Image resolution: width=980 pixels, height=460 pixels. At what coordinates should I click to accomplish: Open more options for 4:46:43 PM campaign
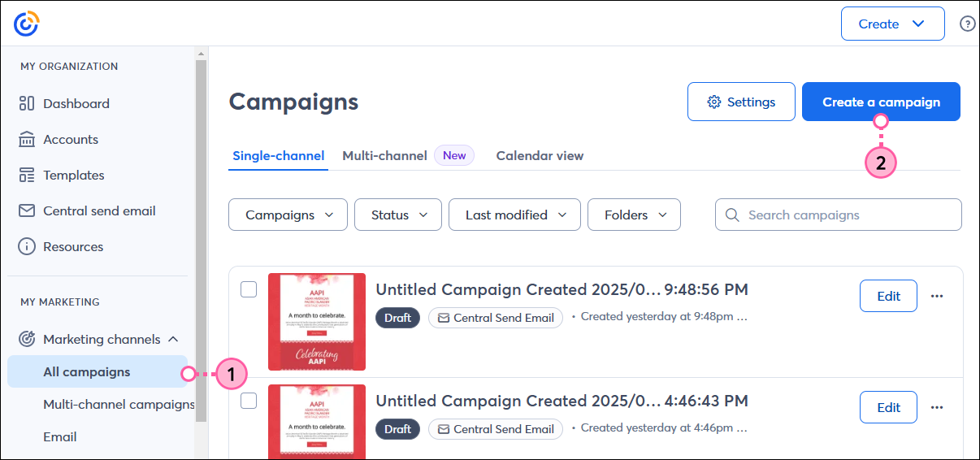(937, 407)
